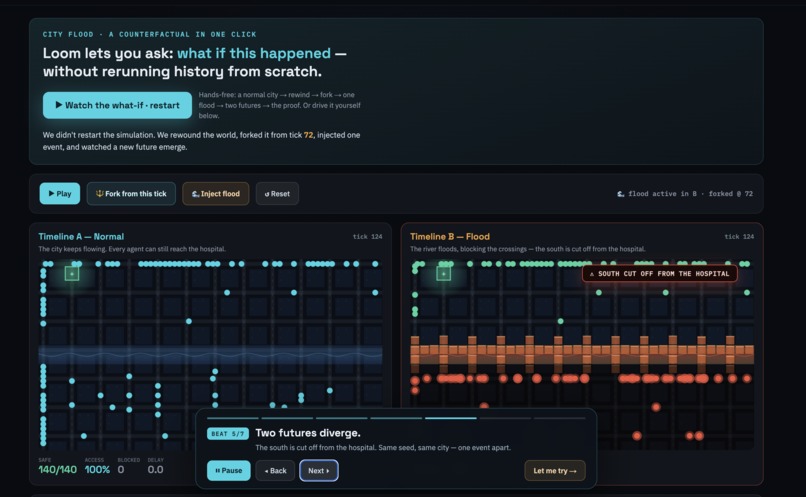Click the last beat progress segment
Viewport: 806px width, 497px height.
click(559, 418)
